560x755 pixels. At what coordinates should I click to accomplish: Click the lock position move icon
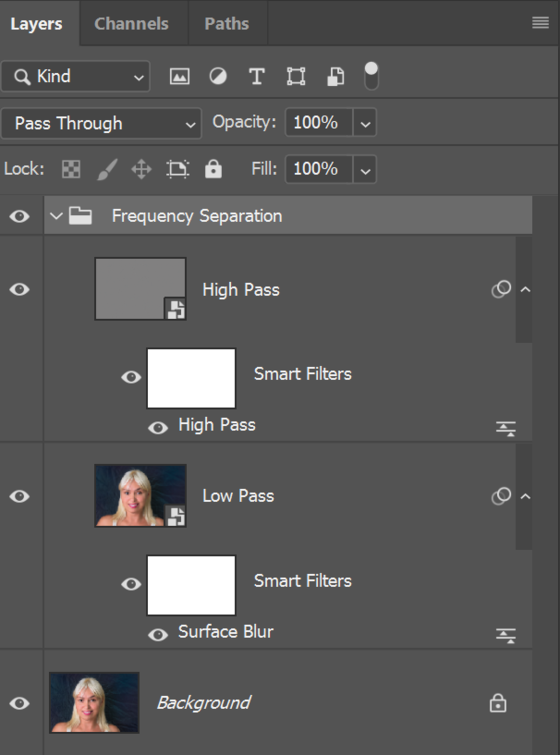pos(141,169)
